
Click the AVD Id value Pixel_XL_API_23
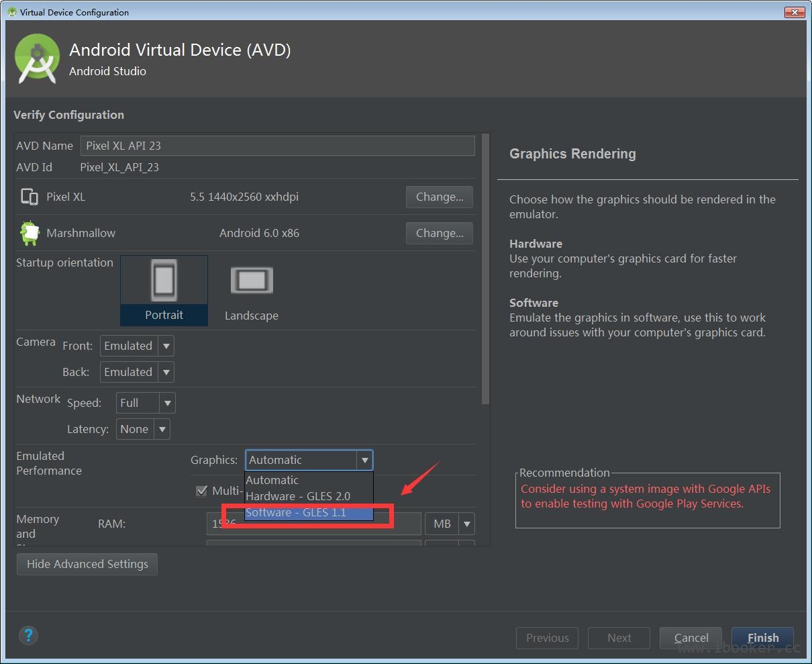[119, 167]
